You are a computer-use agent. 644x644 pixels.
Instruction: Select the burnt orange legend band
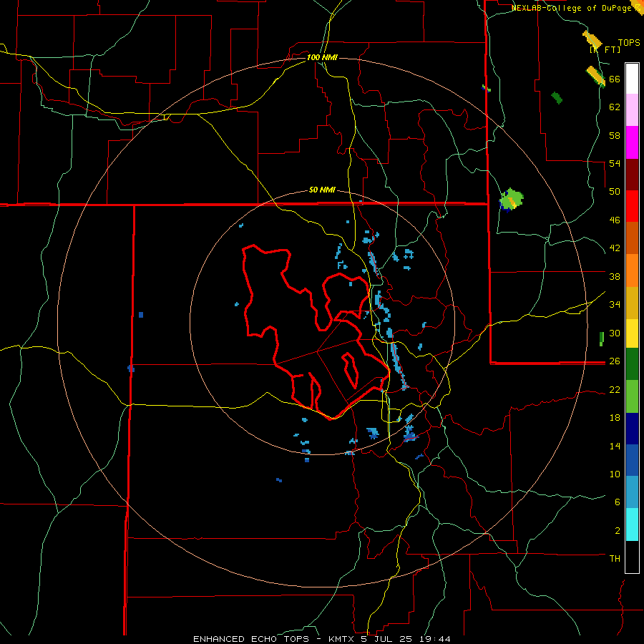tap(632, 238)
